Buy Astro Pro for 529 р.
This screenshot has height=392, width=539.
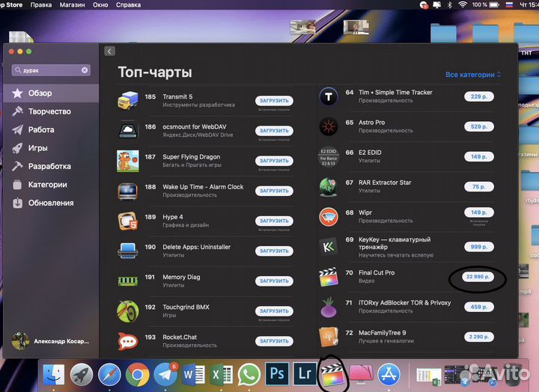click(479, 126)
